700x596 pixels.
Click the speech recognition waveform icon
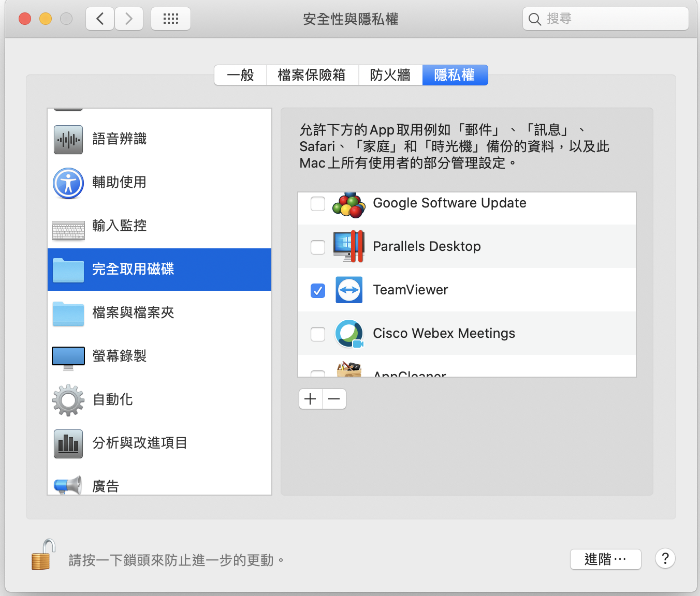pos(68,139)
